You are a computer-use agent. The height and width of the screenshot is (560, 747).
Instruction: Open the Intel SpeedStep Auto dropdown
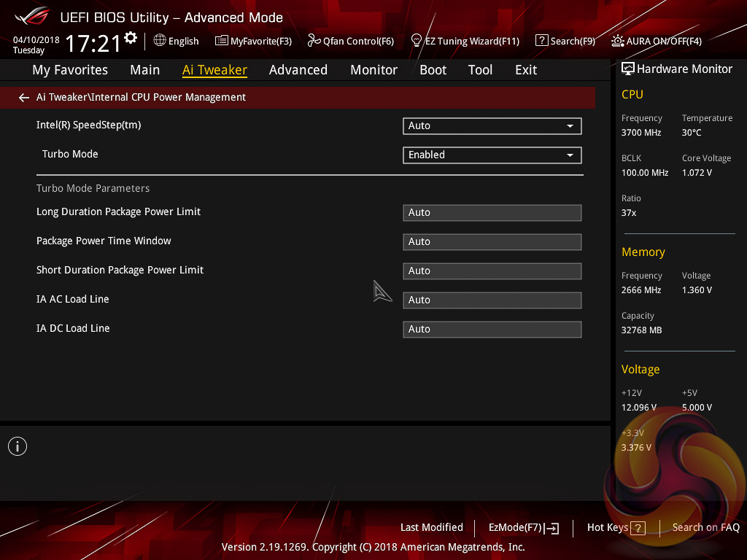pyautogui.click(x=492, y=126)
